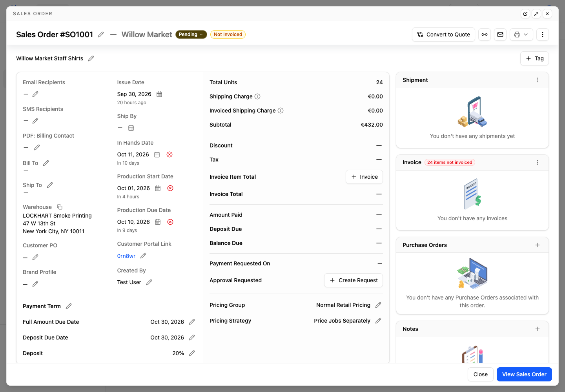The width and height of the screenshot is (565, 392).
Task: Edit the Sales Order number
Action: click(101, 34)
